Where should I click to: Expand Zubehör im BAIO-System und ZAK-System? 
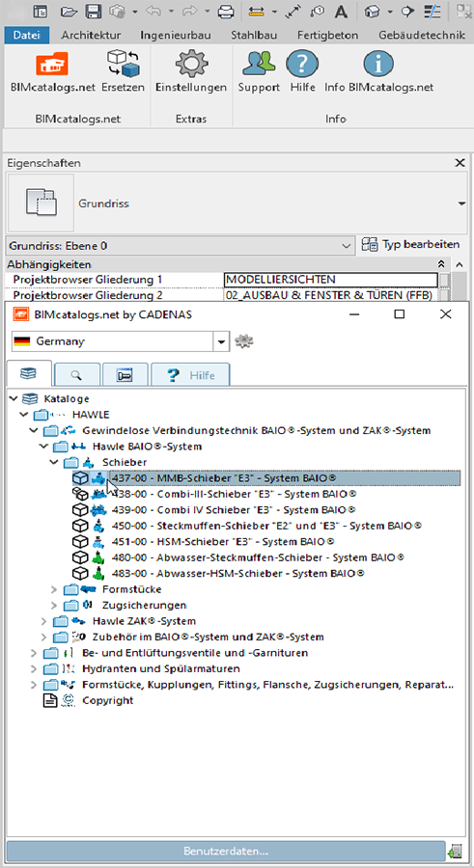(x=43, y=637)
